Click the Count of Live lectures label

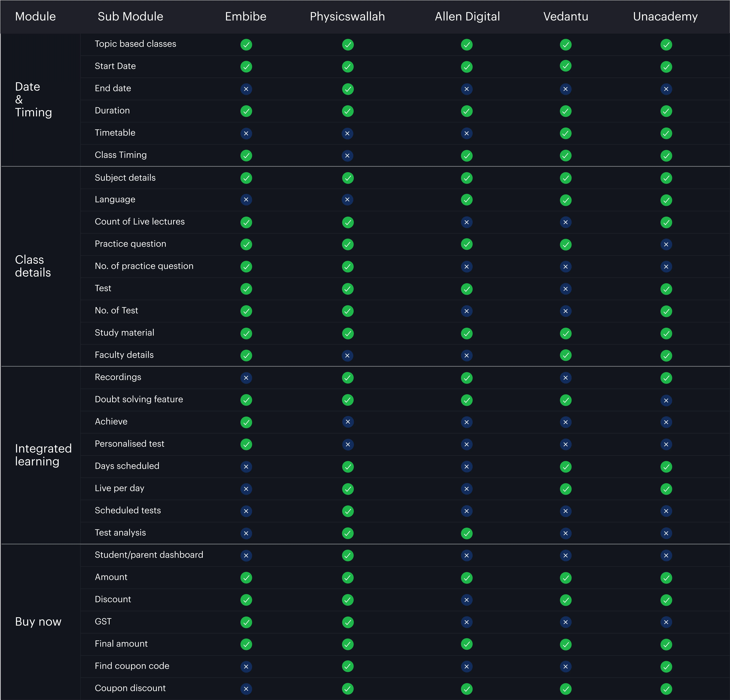click(140, 221)
